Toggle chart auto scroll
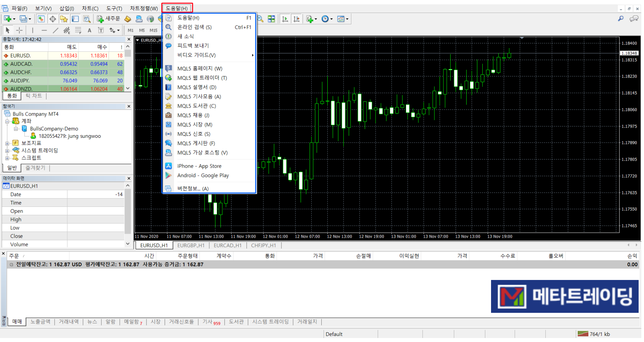644x342 pixels. (x=285, y=19)
